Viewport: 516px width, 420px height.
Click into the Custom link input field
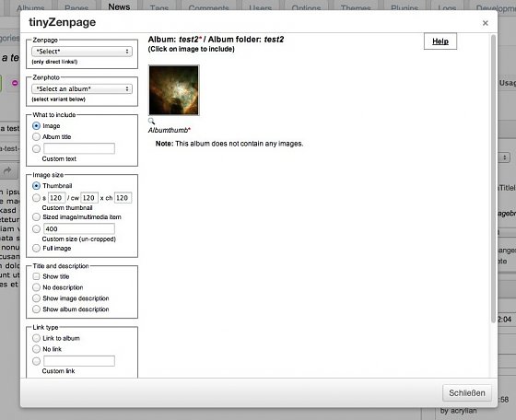tap(79, 361)
